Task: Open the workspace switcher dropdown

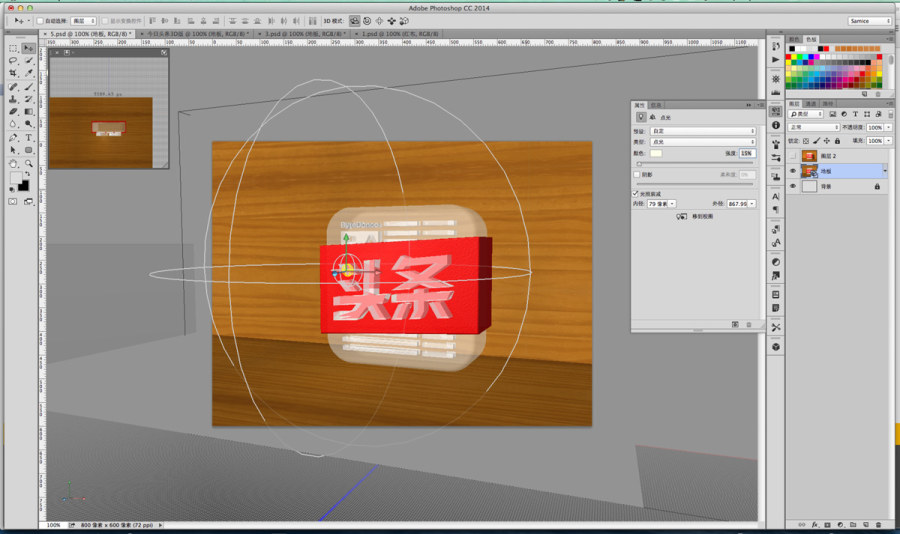Action: [870, 21]
